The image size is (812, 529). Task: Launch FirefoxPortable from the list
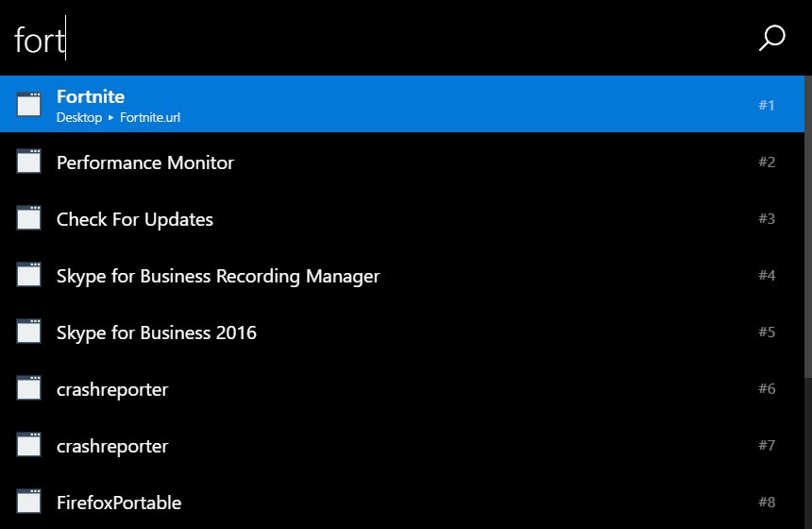click(402, 501)
